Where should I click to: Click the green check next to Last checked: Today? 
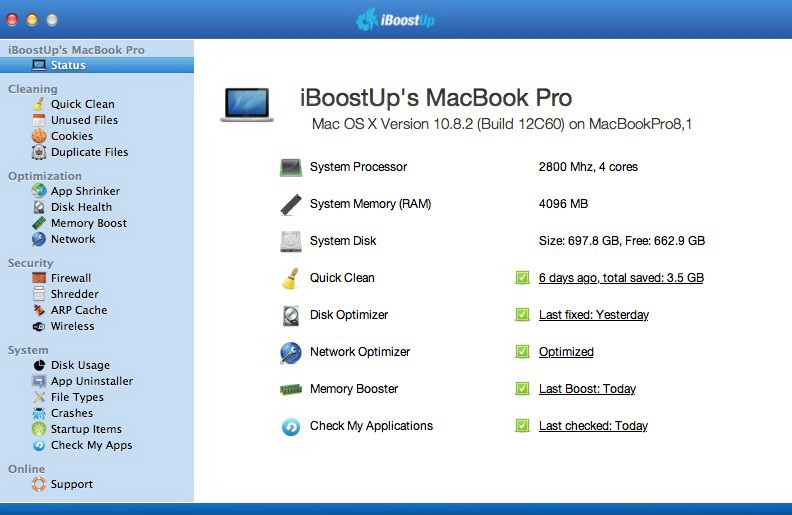pyautogui.click(x=522, y=426)
